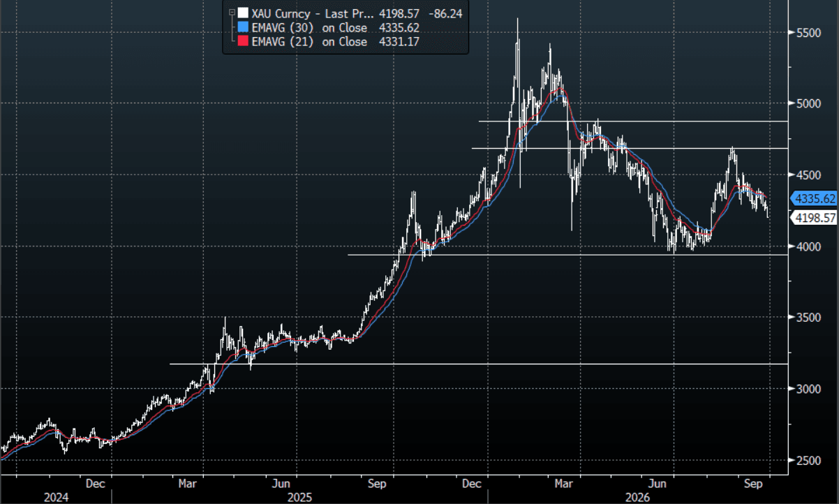Select the 'XAU Curncy - Last Pr...' legend label

click(x=313, y=13)
